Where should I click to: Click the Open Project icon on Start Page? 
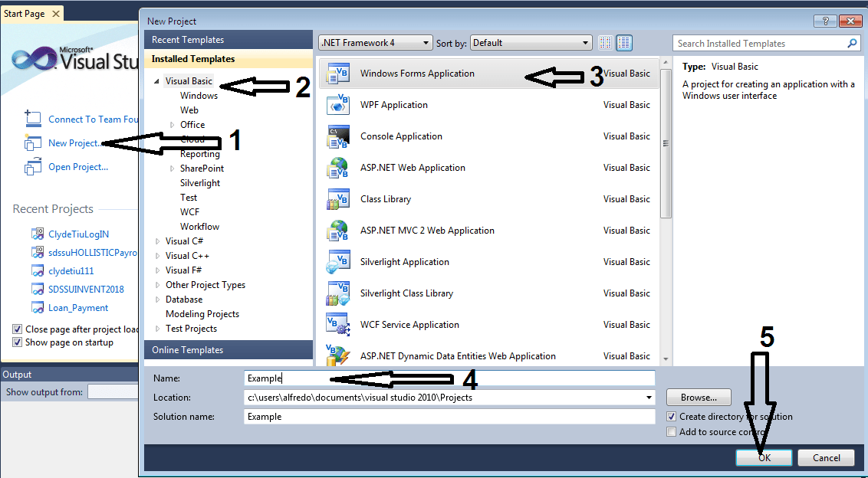[x=33, y=166]
